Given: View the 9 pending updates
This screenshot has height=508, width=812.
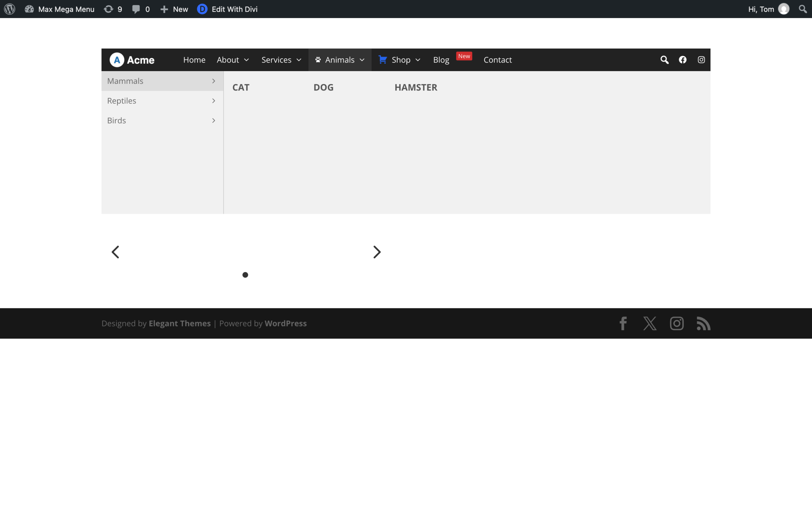Looking at the screenshot, I should point(113,9).
